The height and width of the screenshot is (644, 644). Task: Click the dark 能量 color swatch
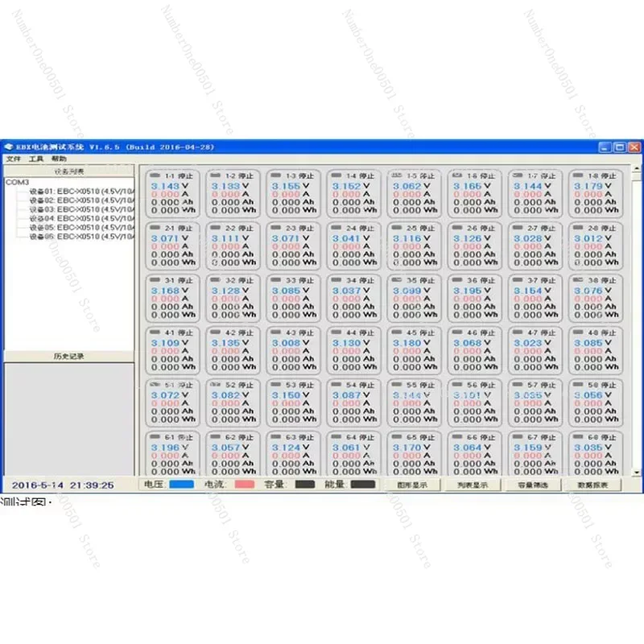coord(363,485)
